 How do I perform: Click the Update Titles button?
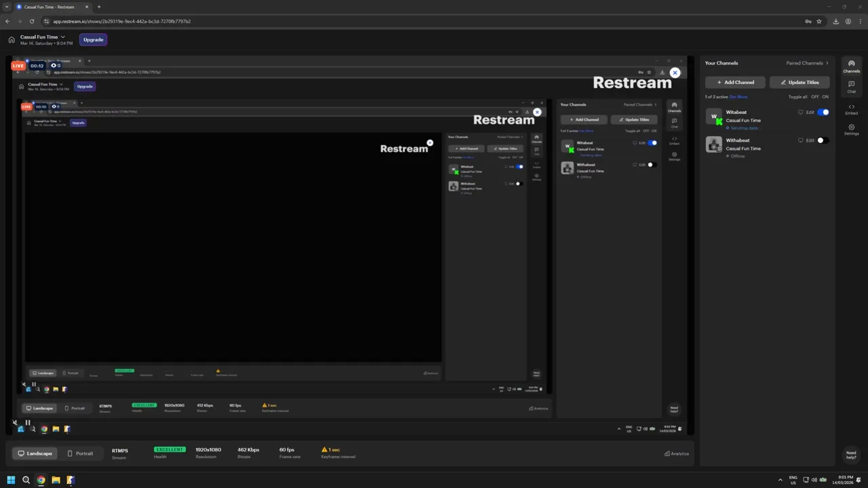[800, 82]
